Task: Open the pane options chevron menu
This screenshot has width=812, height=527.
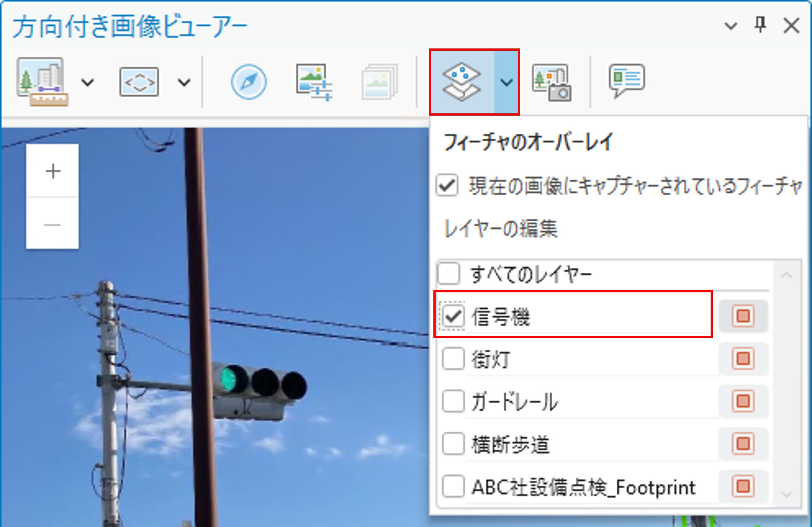Action: [731, 26]
